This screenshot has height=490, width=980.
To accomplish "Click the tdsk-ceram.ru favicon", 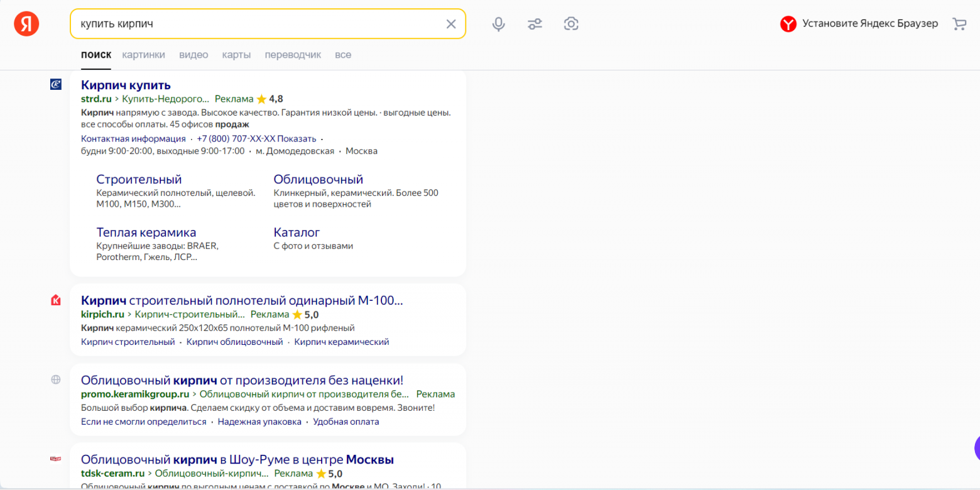I will (x=56, y=459).
